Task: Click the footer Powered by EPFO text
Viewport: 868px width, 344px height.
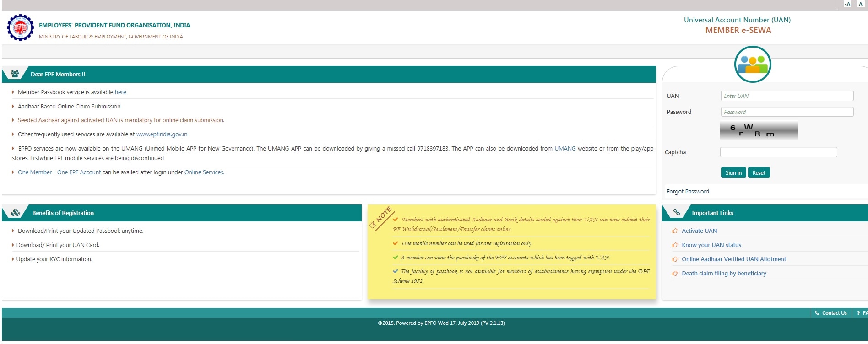Action: click(441, 323)
